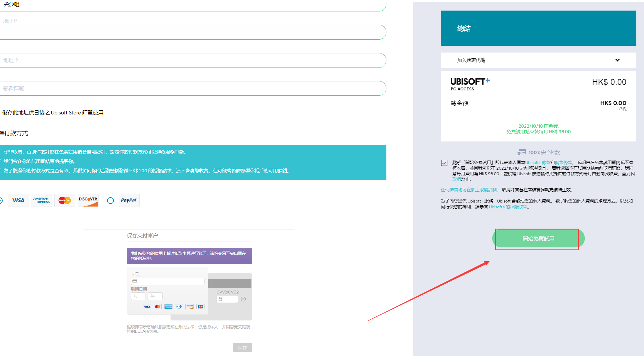644x356 pixels.
Task: Click the 年 expiry year field
Action: (155, 296)
